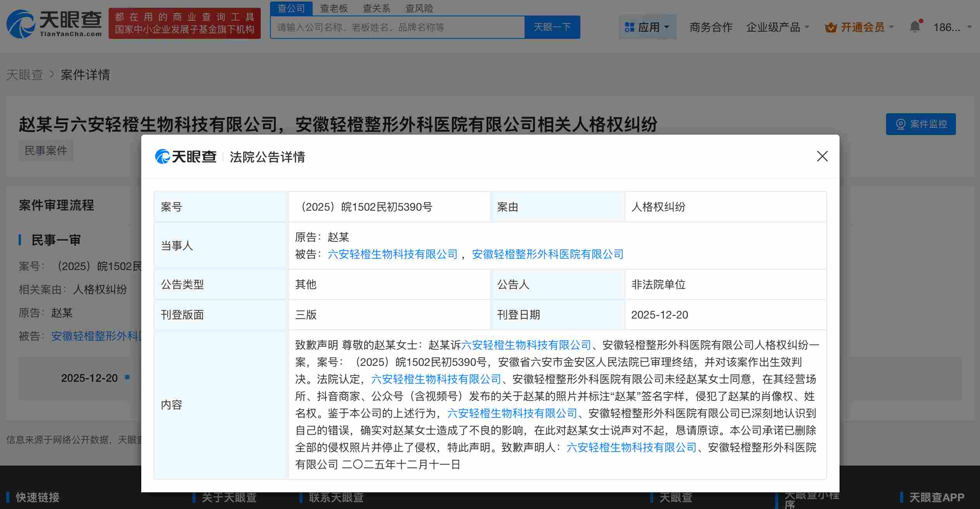980x509 pixels.
Task: Open the 186... account dropdown
Action: click(947, 27)
